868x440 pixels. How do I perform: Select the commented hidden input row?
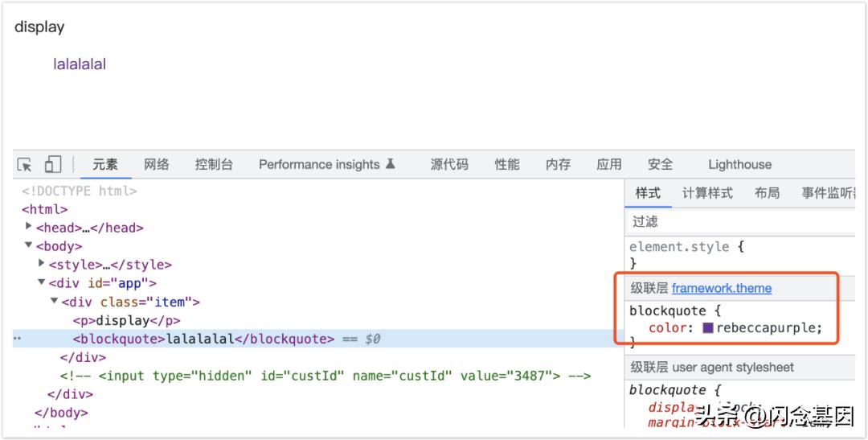click(x=325, y=376)
